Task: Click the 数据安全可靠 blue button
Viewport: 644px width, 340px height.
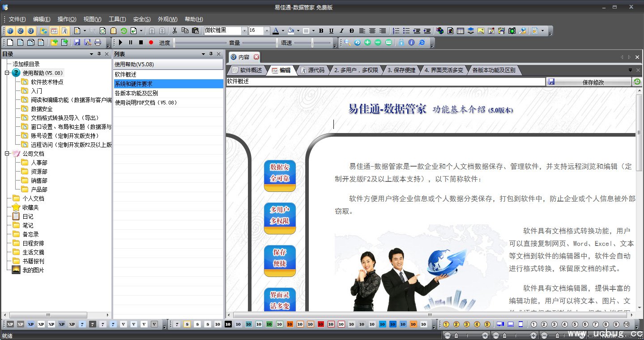Action: click(x=280, y=176)
